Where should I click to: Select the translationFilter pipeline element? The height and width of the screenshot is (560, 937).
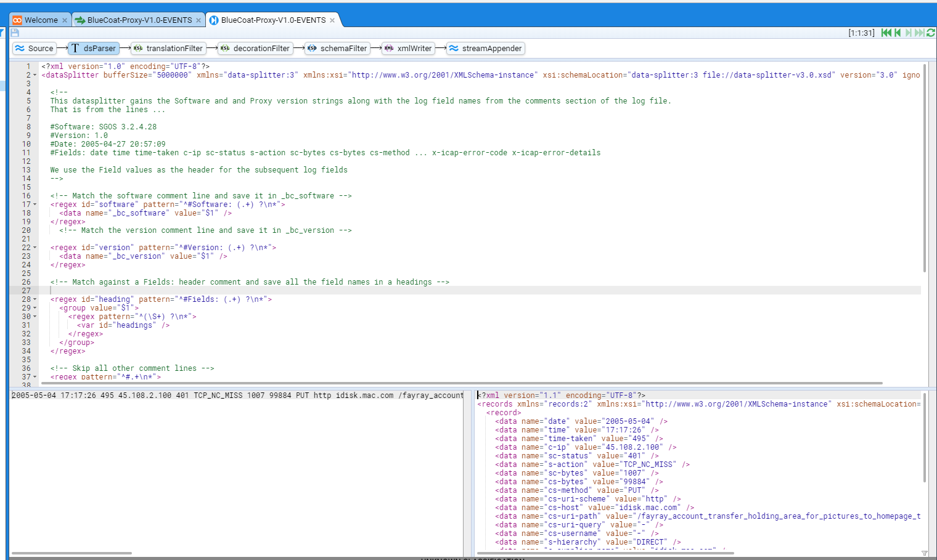168,49
